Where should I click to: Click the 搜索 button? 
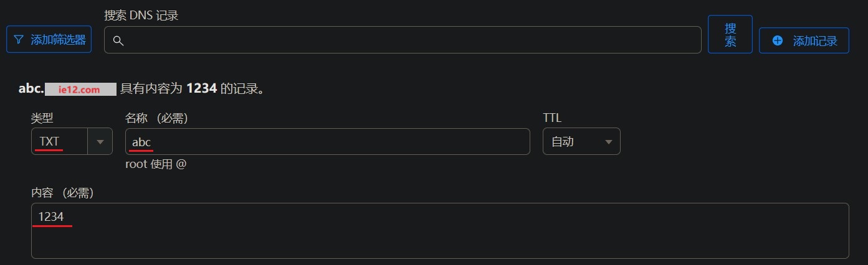tap(730, 34)
